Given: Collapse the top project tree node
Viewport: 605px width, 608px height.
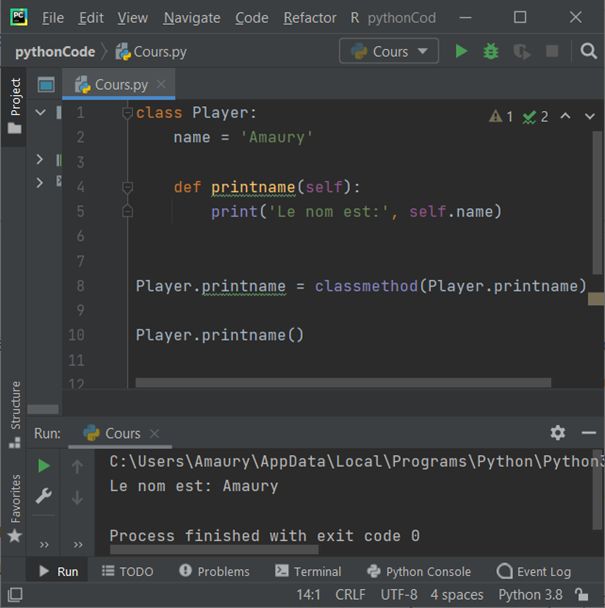Looking at the screenshot, I should 40,112.
